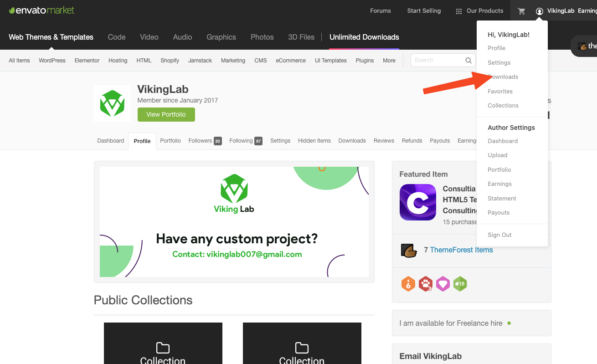The height and width of the screenshot is (364, 597).
Task: Open the shopping cart icon
Action: click(x=522, y=11)
